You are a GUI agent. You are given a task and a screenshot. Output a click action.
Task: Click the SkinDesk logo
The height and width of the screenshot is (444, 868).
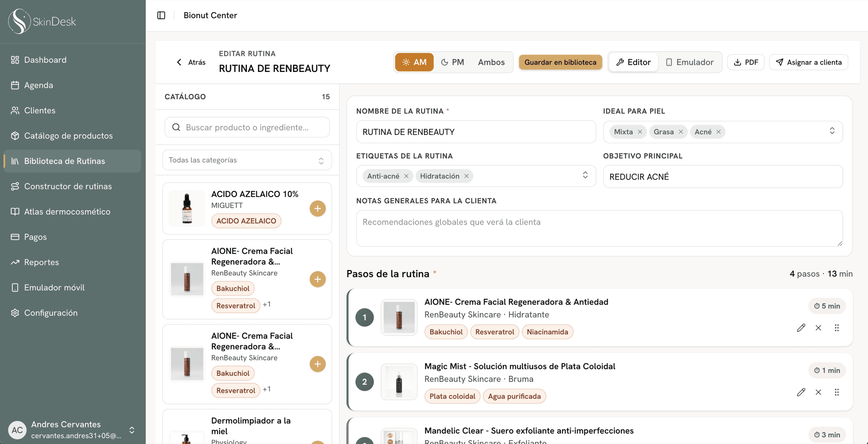coord(42,21)
